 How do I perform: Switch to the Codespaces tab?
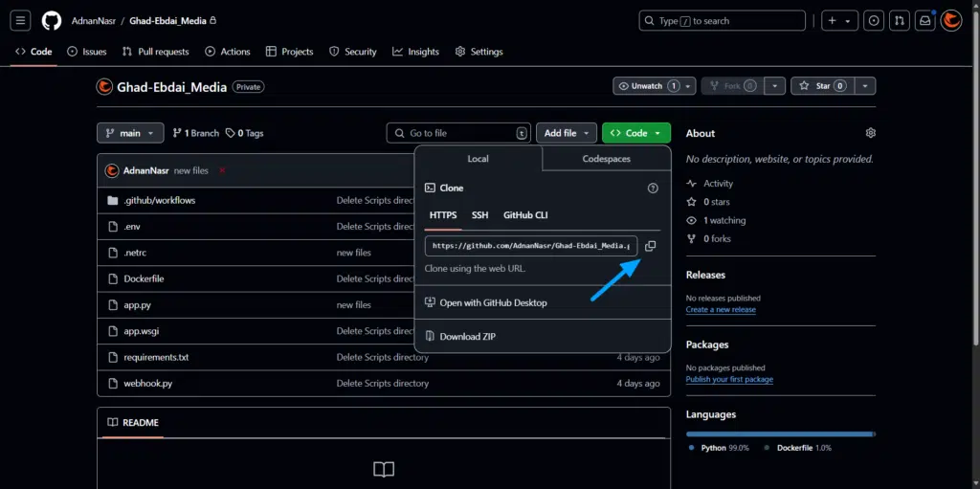tap(606, 159)
